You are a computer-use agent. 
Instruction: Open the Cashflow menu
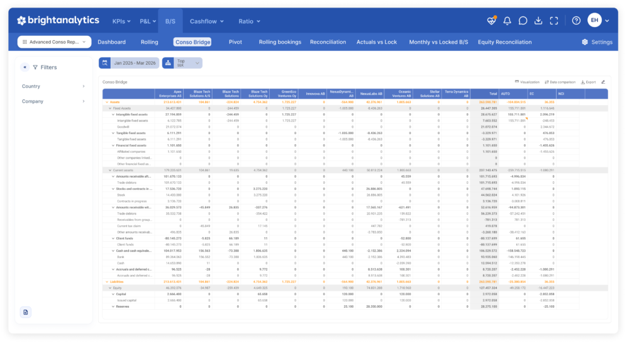(x=206, y=21)
